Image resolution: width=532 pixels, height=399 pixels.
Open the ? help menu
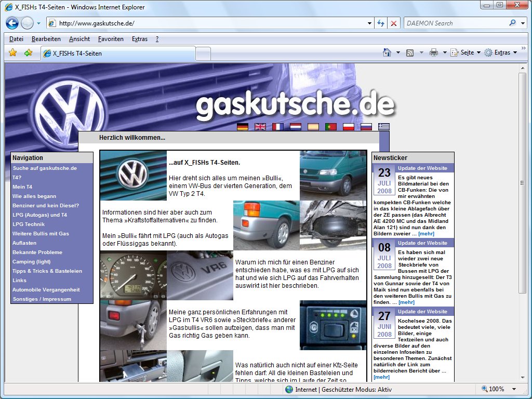coord(157,39)
